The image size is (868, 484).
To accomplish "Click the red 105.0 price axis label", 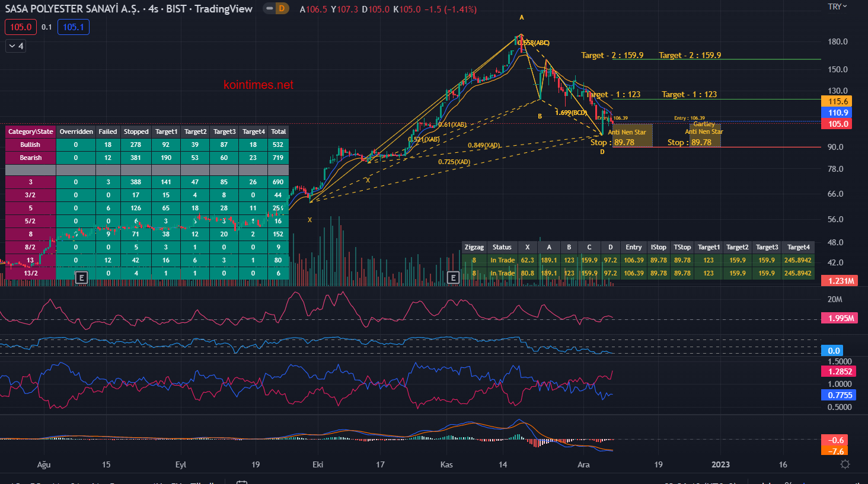I will [x=838, y=124].
